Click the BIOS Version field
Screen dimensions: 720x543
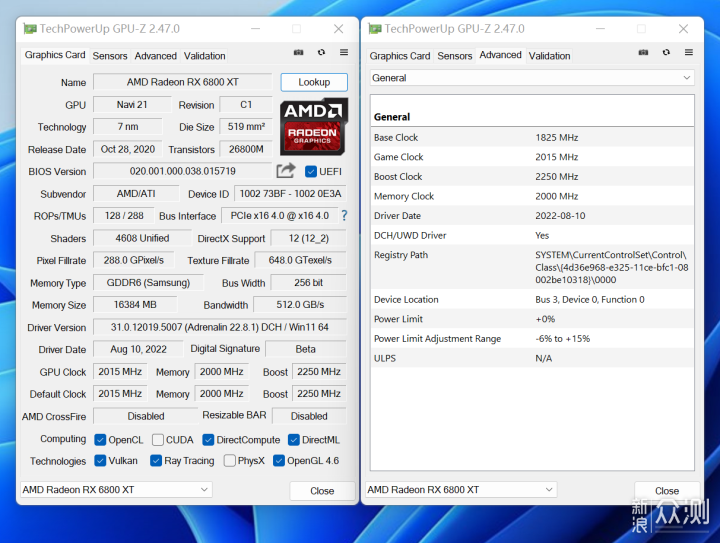click(183, 171)
